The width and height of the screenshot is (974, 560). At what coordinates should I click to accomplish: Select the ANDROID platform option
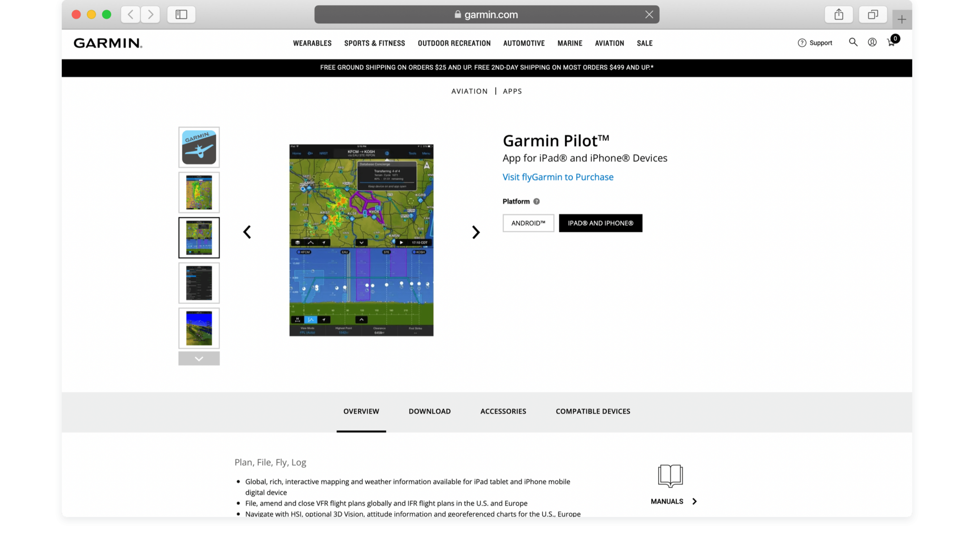[528, 222]
